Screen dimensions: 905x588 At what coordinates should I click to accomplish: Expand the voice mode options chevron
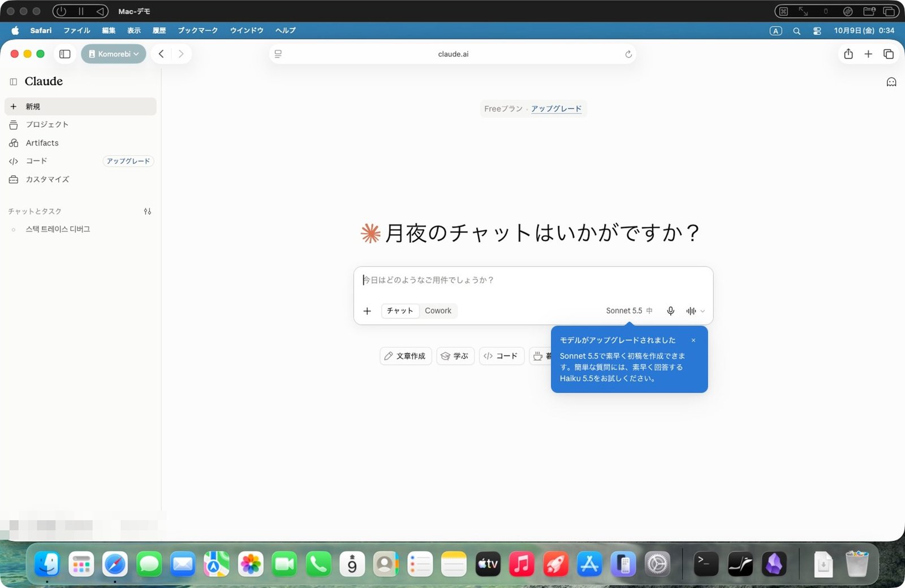click(703, 311)
